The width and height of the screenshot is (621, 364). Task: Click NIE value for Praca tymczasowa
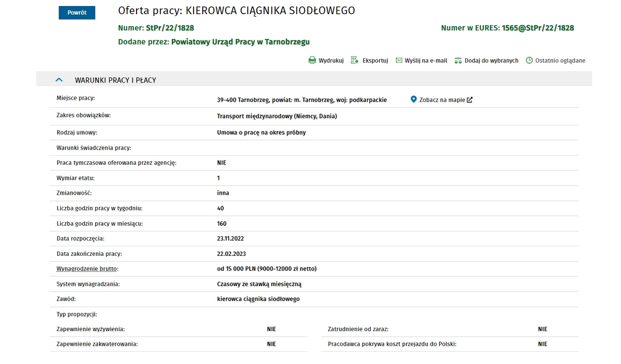tap(221, 163)
